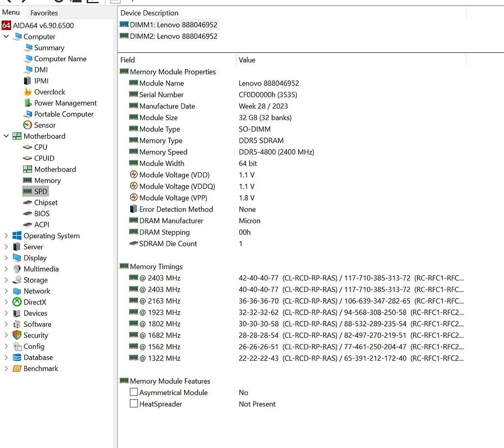This screenshot has height=448, width=504.
Task: Select the DRAM Manufacturer Micron row
Action: (293, 221)
